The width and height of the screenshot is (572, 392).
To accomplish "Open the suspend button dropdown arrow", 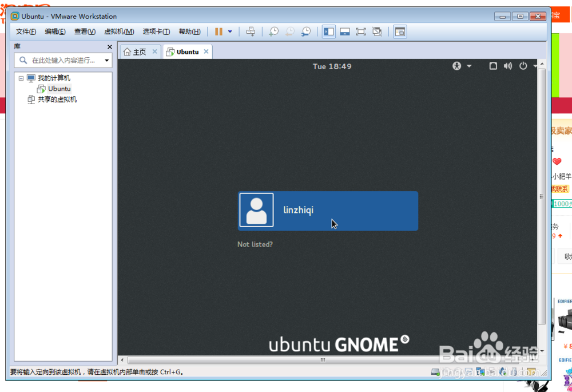I will click(x=231, y=31).
